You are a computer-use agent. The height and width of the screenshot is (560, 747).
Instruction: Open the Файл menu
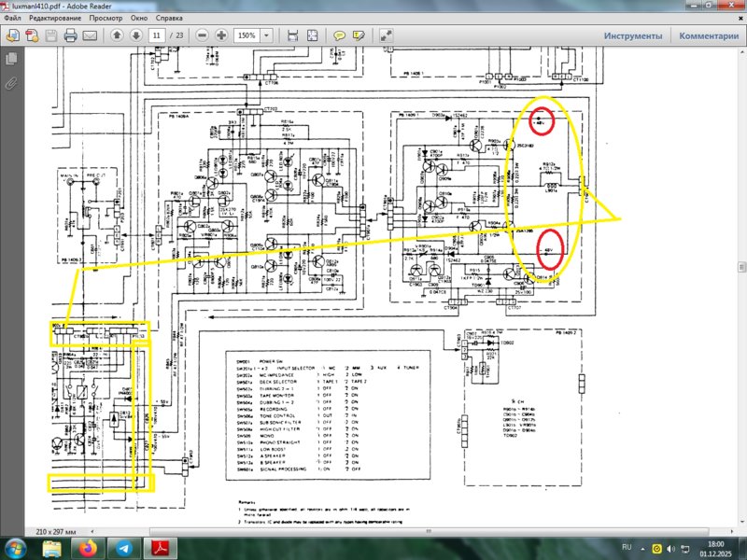[x=13, y=18]
